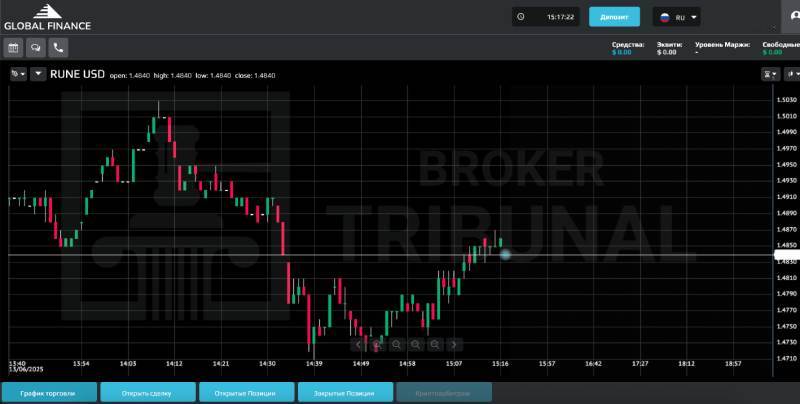Image resolution: width=800 pixels, height=404 pixels.
Task: Pan chart backward with left arrow
Action: pyautogui.click(x=358, y=345)
